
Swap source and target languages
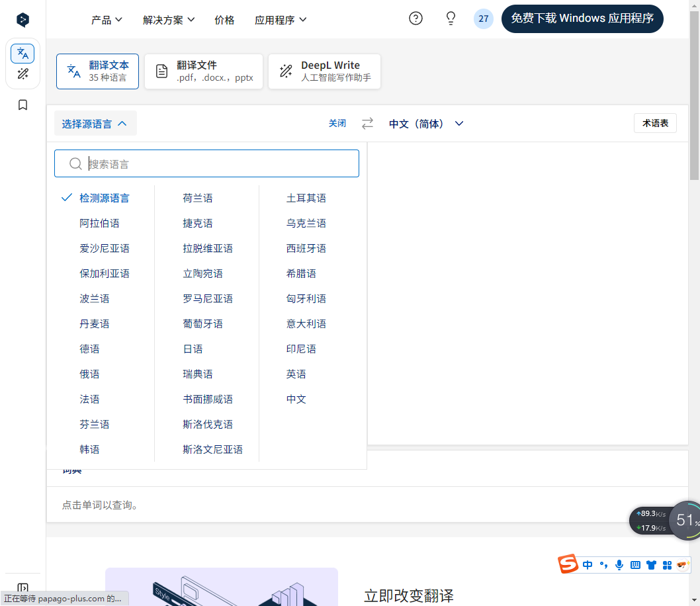pos(367,123)
